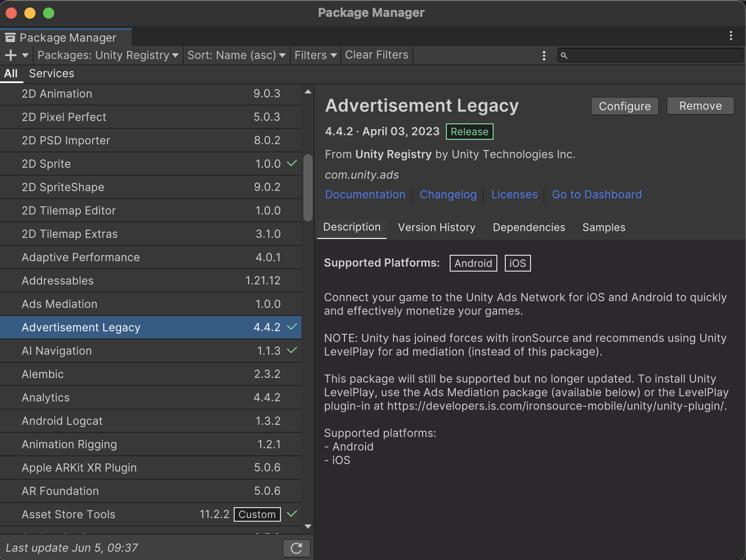This screenshot has width=746, height=560.
Task: Select the Ads Mediation package
Action: pos(151,304)
